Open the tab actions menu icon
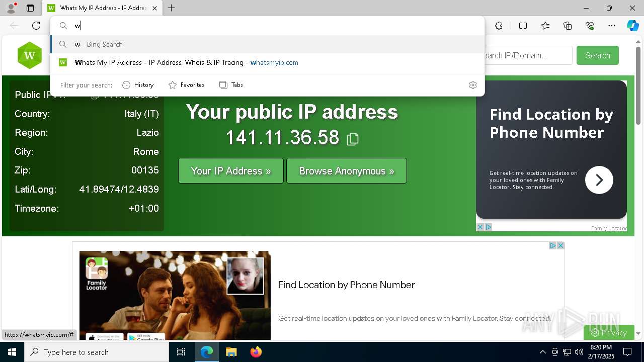The width and height of the screenshot is (644, 362). (x=30, y=8)
